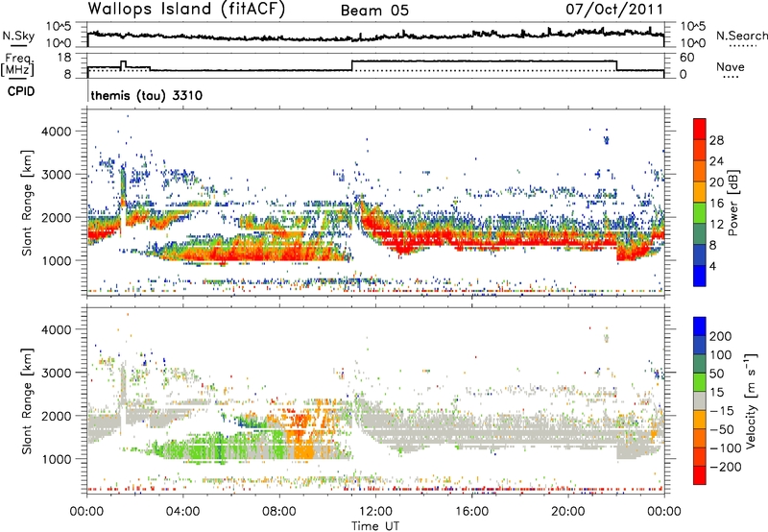
Task: Click the '20:00' time tick label
Action: click(x=567, y=512)
